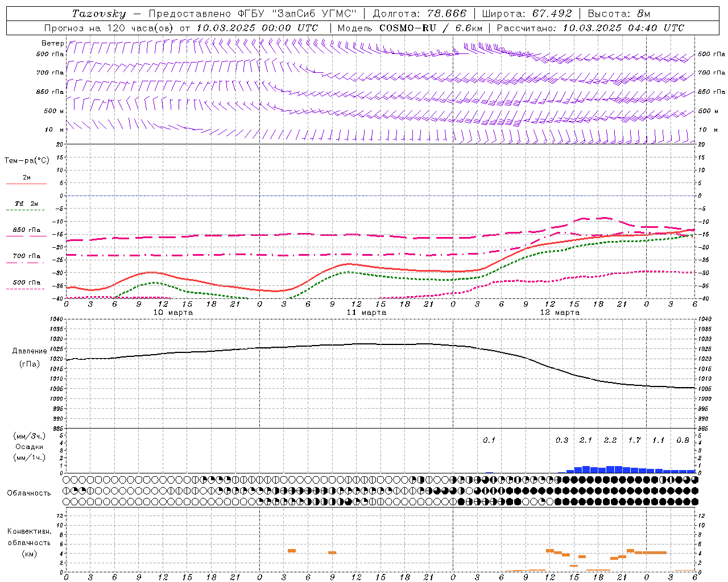This screenshot has height=582, width=728.
Task: Click the '(мм/1ч.)' precipitation unit label
Action: (x=30, y=458)
